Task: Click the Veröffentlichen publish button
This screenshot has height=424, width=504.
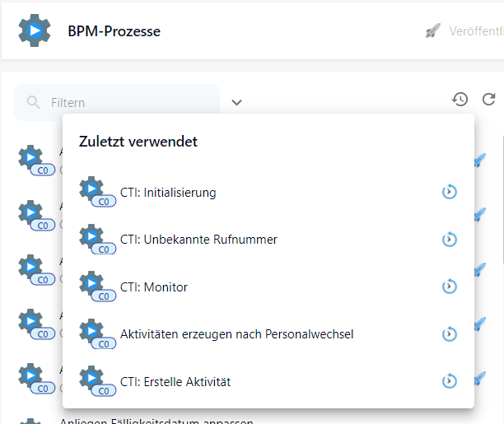Action: (474, 31)
